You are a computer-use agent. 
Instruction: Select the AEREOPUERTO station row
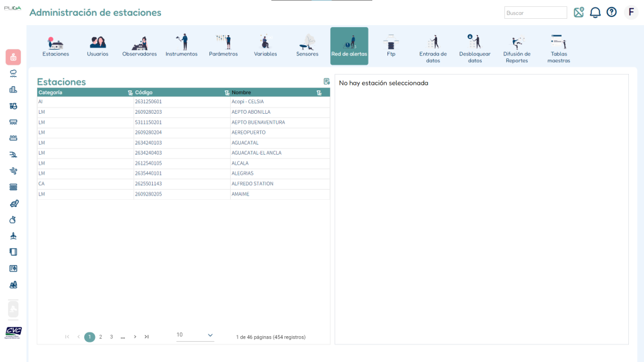click(184, 133)
